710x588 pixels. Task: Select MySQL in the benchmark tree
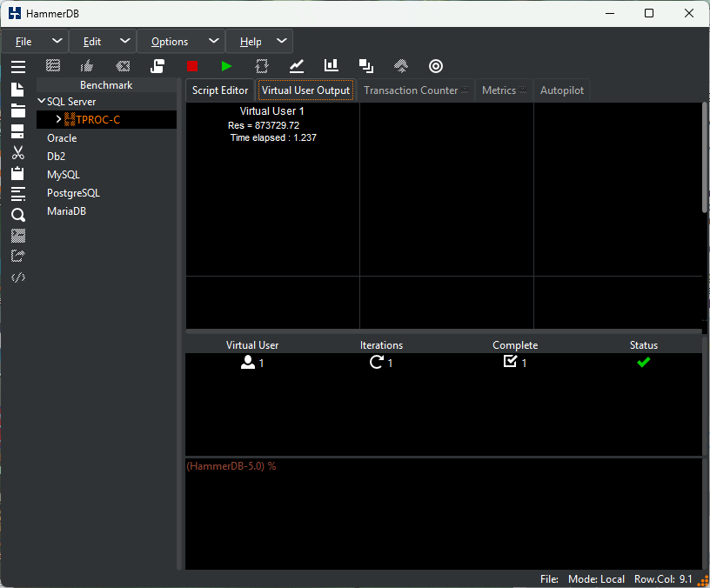click(64, 175)
